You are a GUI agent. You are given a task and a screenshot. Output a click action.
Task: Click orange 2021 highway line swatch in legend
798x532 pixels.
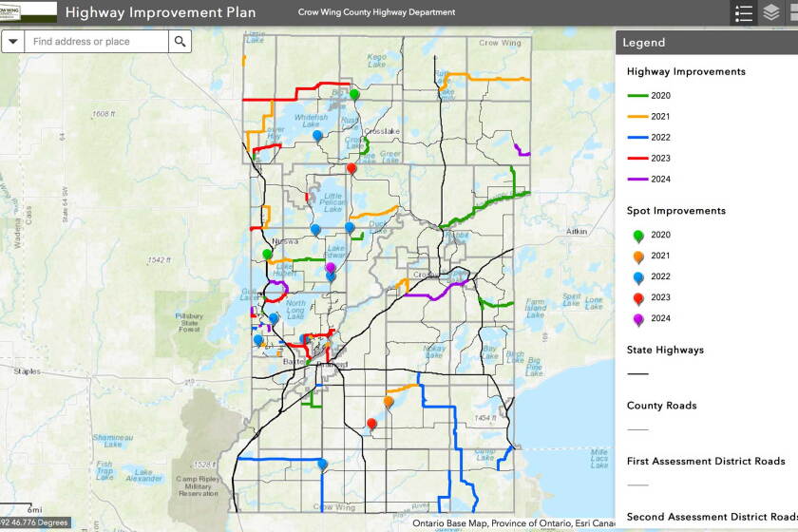637,117
